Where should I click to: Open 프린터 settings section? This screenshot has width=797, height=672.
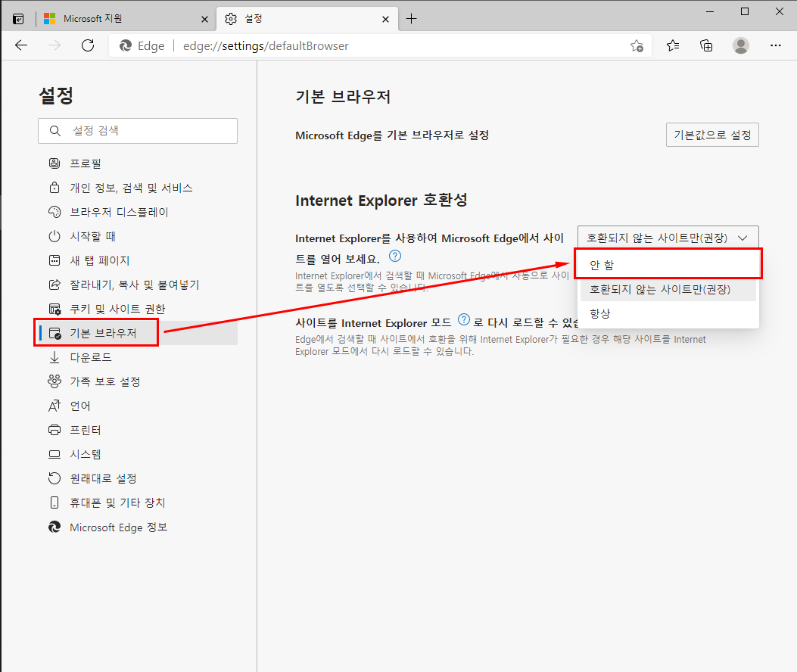click(x=138, y=430)
